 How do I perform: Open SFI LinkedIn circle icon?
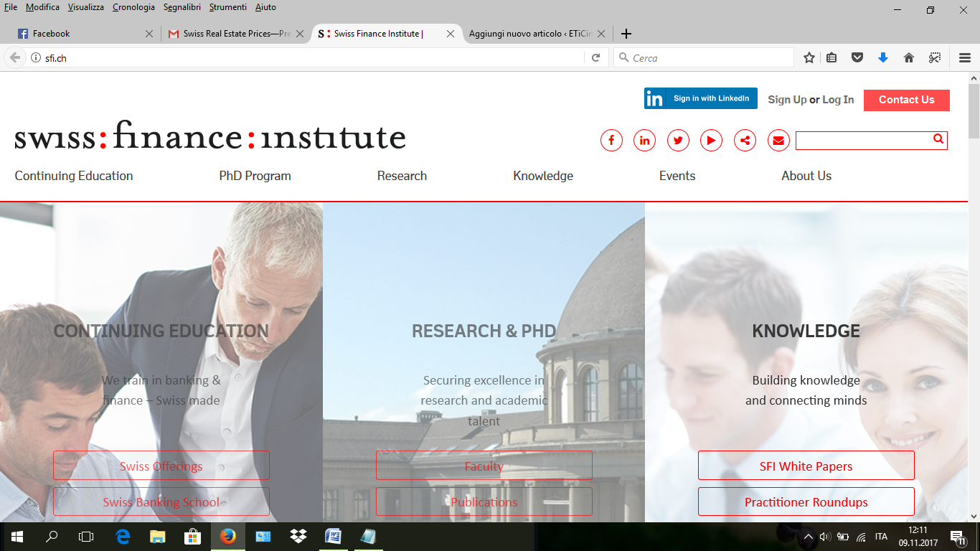(x=644, y=141)
